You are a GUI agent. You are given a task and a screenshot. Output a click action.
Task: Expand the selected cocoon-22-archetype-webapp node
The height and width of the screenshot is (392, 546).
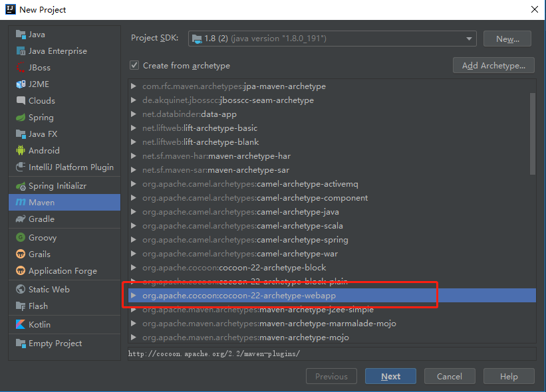pyautogui.click(x=134, y=295)
